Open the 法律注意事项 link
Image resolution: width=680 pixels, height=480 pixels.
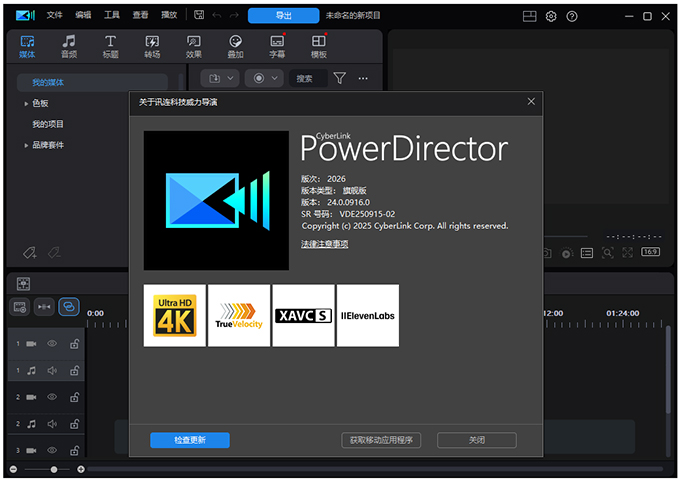click(x=324, y=244)
